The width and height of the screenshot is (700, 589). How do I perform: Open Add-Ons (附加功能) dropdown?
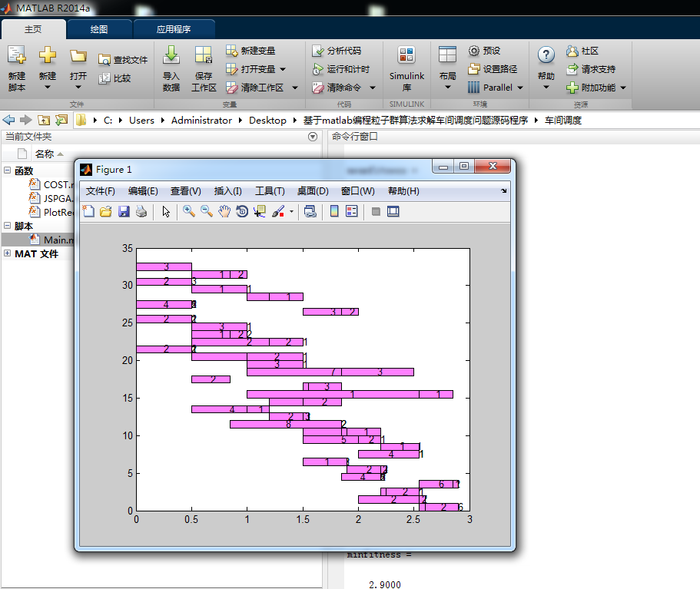click(x=623, y=88)
